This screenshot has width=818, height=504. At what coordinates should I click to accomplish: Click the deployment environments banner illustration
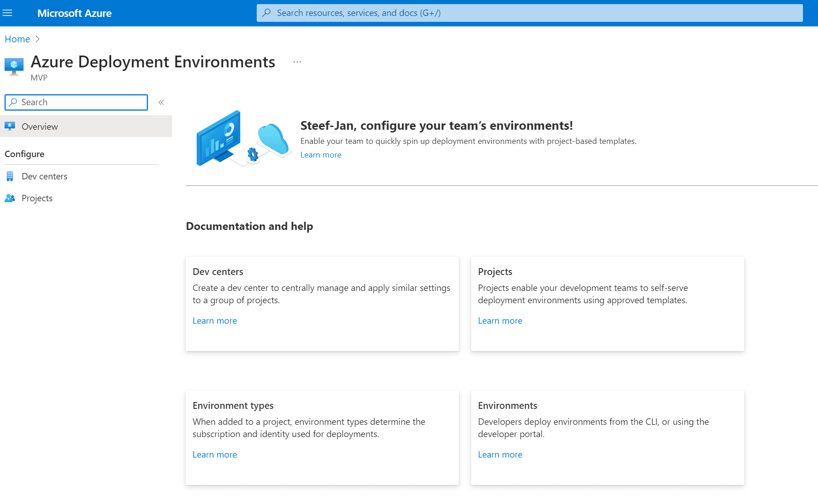244,138
